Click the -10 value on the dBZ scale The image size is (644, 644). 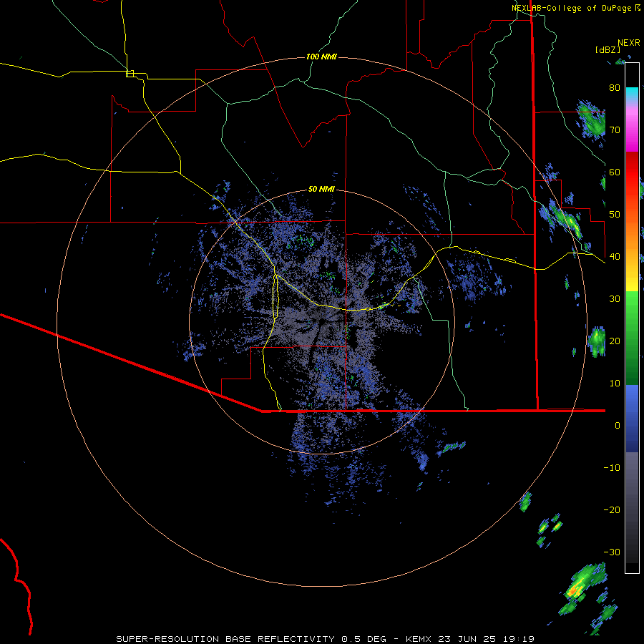point(612,468)
